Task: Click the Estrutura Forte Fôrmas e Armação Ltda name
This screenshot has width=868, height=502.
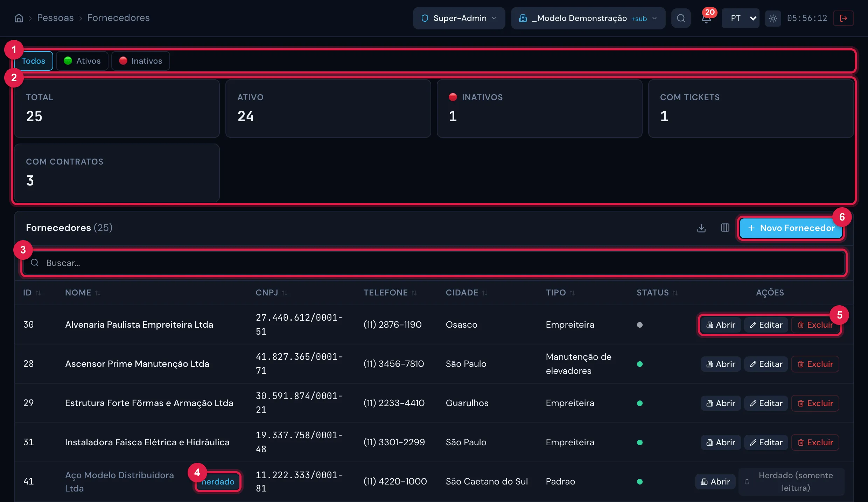Action: click(149, 403)
